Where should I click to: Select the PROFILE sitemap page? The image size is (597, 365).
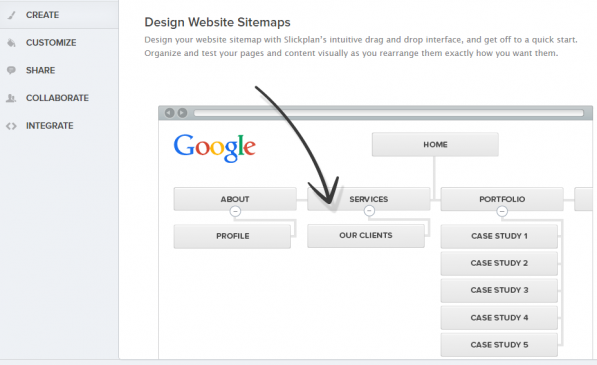[232, 236]
